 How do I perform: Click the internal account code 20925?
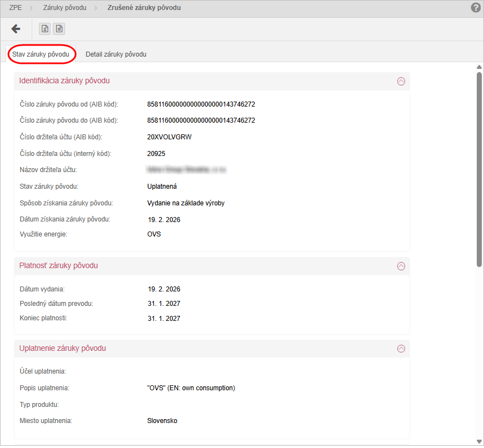click(156, 154)
